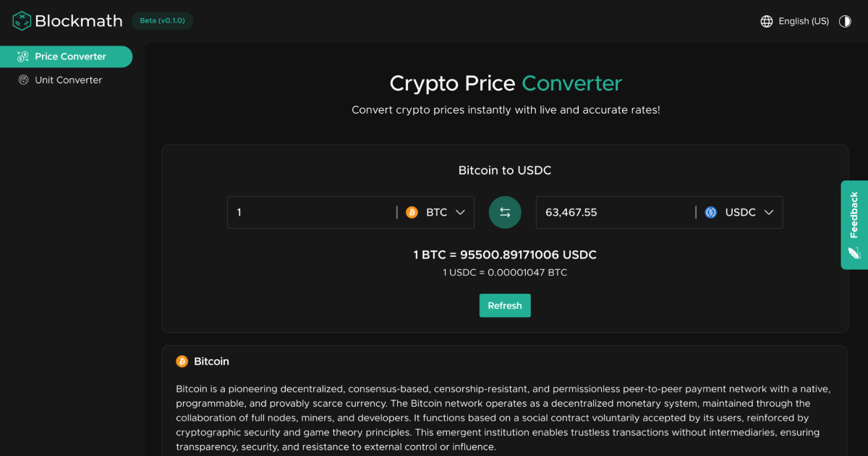Click the USDC amount field showing 63,467.55
This screenshot has height=456, width=868.
click(615, 213)
